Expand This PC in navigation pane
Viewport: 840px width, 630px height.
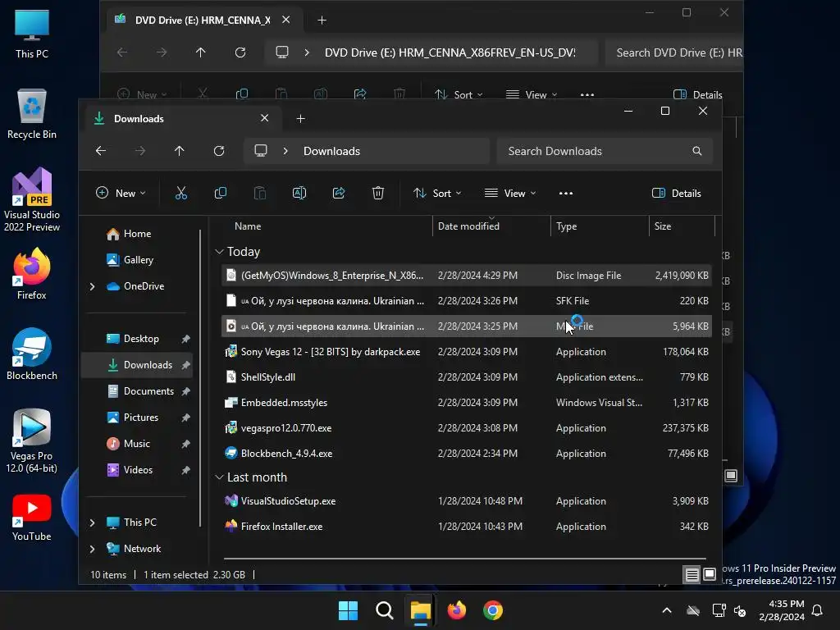(x=92, y=523)
